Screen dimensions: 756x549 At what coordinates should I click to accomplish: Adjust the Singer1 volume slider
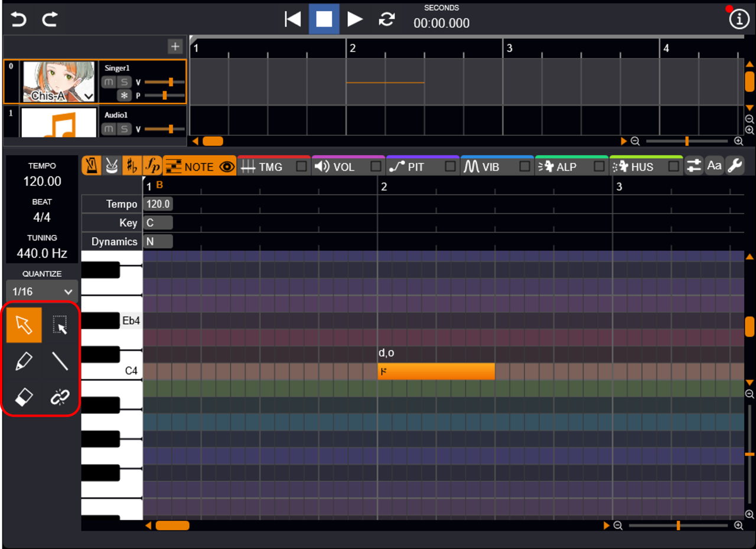[x=170, y=82]
